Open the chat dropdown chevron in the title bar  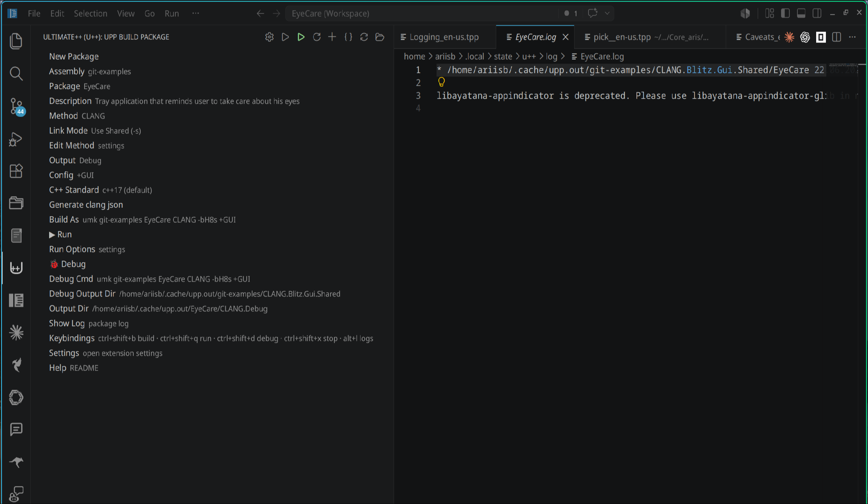tap(607, 13)
